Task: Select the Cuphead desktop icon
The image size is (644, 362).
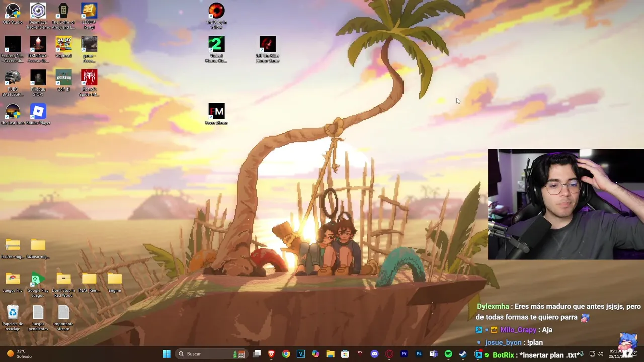Action: click(x=63, y=47)
